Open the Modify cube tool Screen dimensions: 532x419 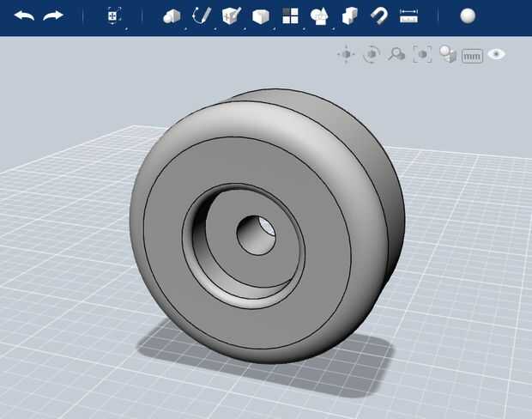coord(261,16)
